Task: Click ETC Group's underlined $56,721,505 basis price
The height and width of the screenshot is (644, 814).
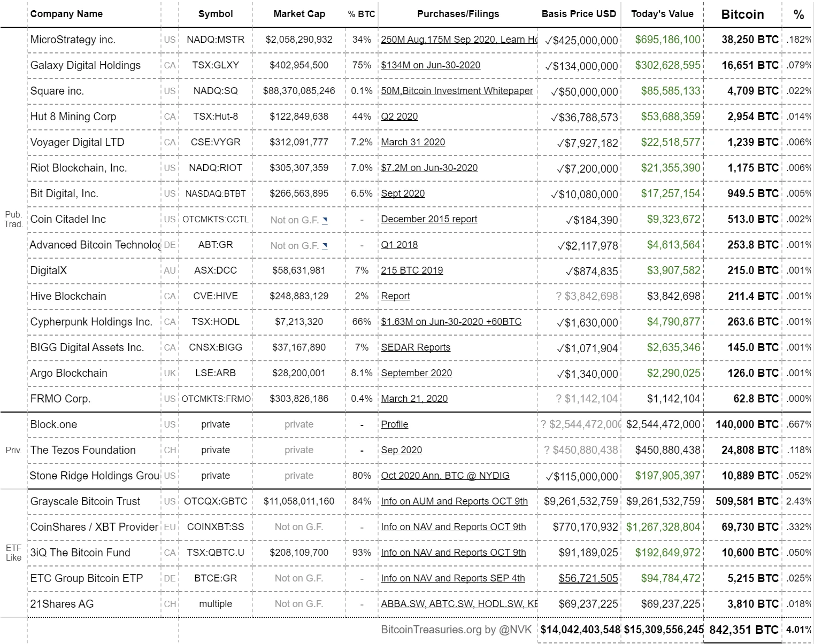Action: point(588,578)
